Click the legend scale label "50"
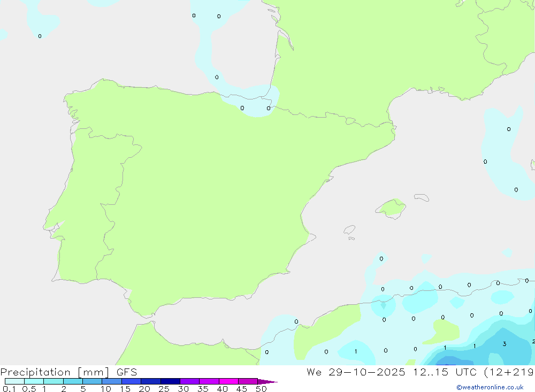The width and height of the screenshot is (535, 392). pos(262,389)
